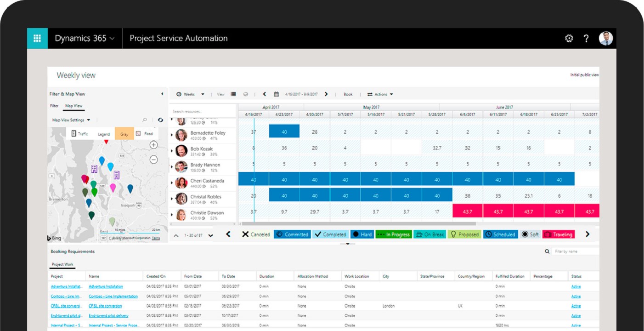This screenshot has height=331, width=644.
Task: Click the Scheduled legend swatch
Action: coord(500,234)
